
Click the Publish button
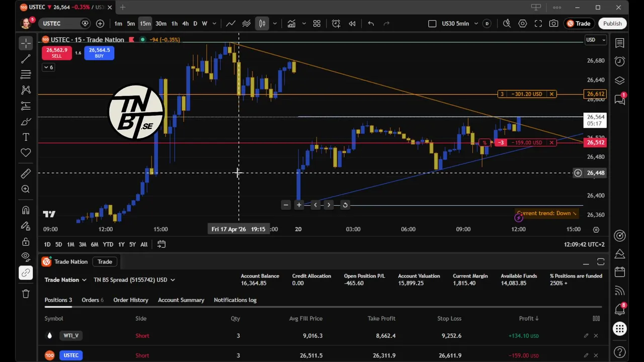[612, 24]
